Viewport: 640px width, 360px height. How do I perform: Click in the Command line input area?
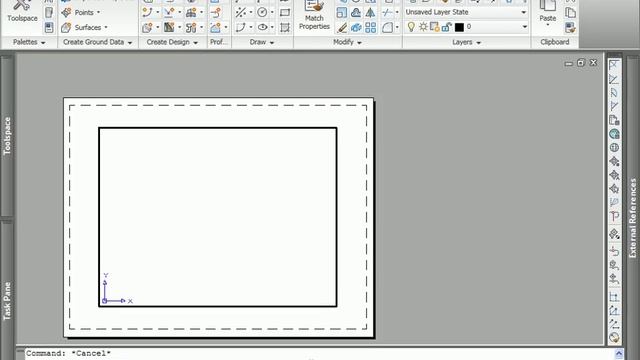pyautogui.click(x=318, y=353)
